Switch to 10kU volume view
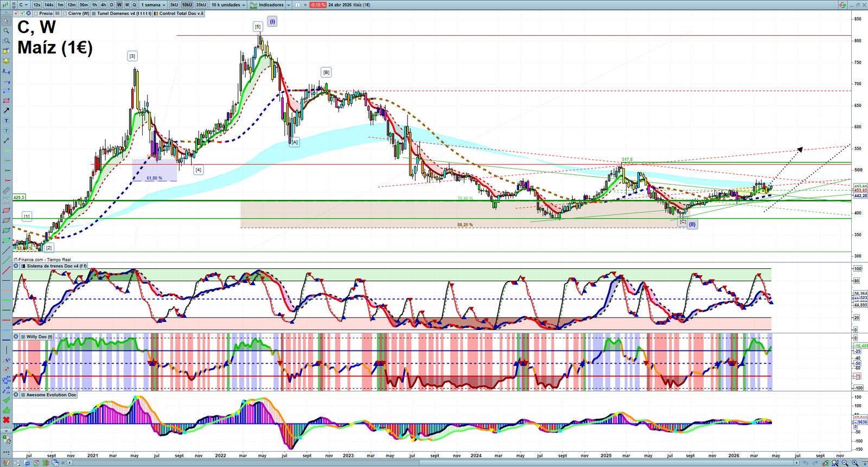The image size is (868, 467). tap(187, 5)
